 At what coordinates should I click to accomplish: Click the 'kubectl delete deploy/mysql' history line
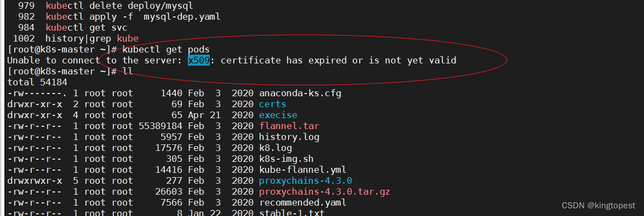(119, 6)
